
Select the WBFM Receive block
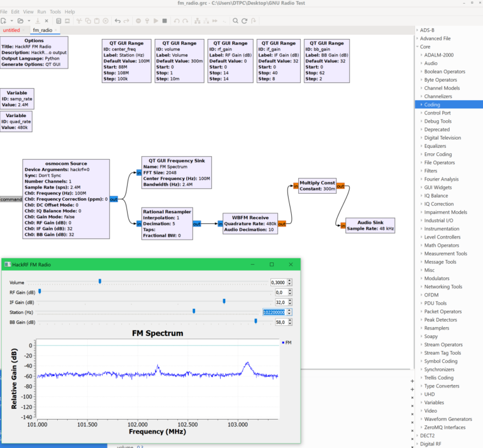click(250, 224)
